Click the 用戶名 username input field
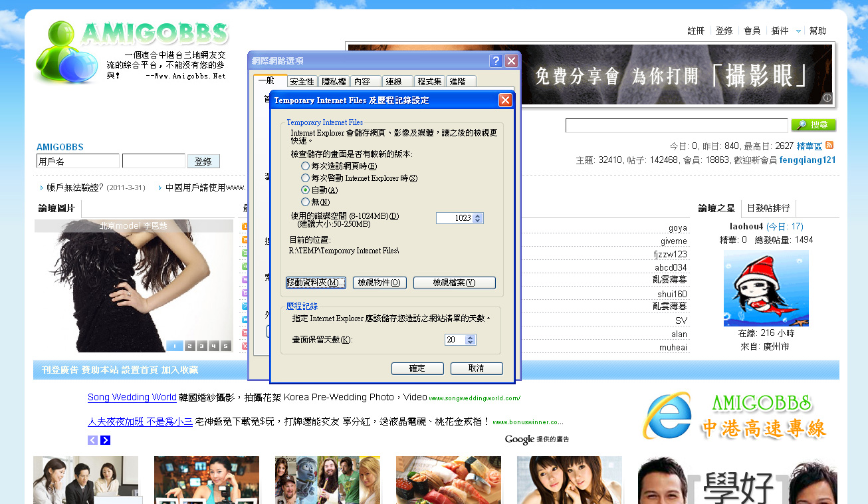Image resolution: width=868 pixels, height=504 pixels. (x=78, y=162)
